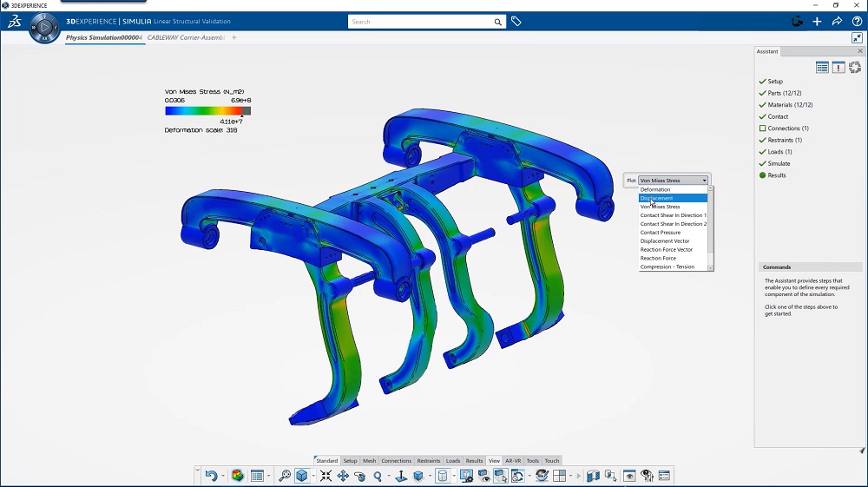Click the Assistant exclamation warnings icon
Viewport: 868px width, 487px height.
(838, 68)
